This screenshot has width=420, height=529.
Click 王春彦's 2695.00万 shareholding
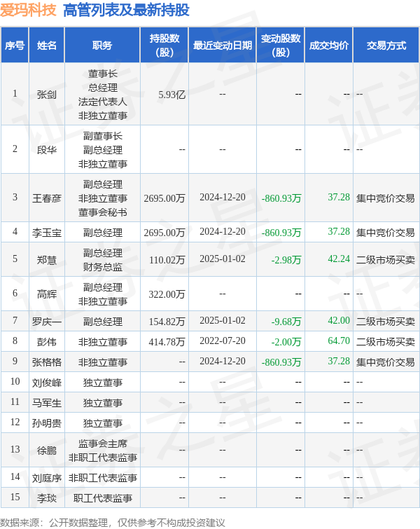(164, 198)
